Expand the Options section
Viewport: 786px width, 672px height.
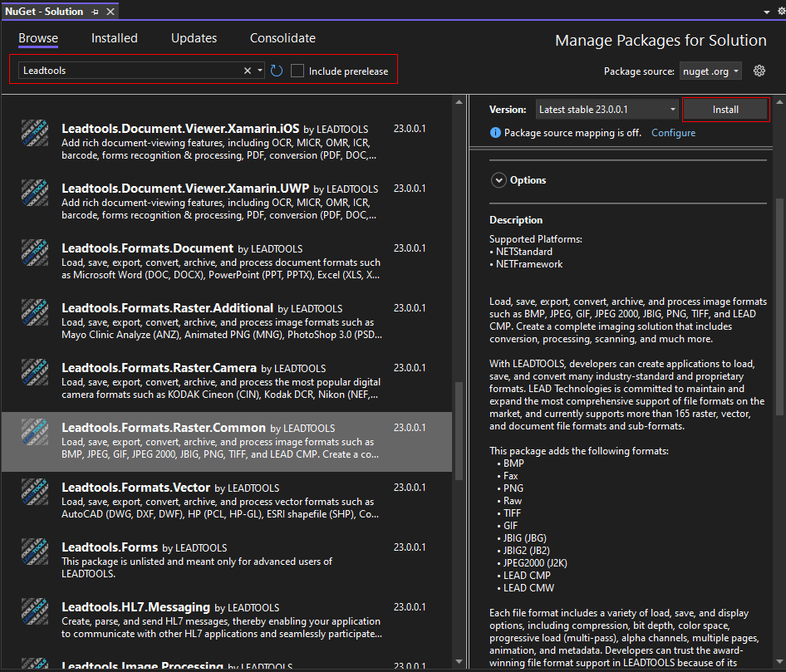point(499,180)
